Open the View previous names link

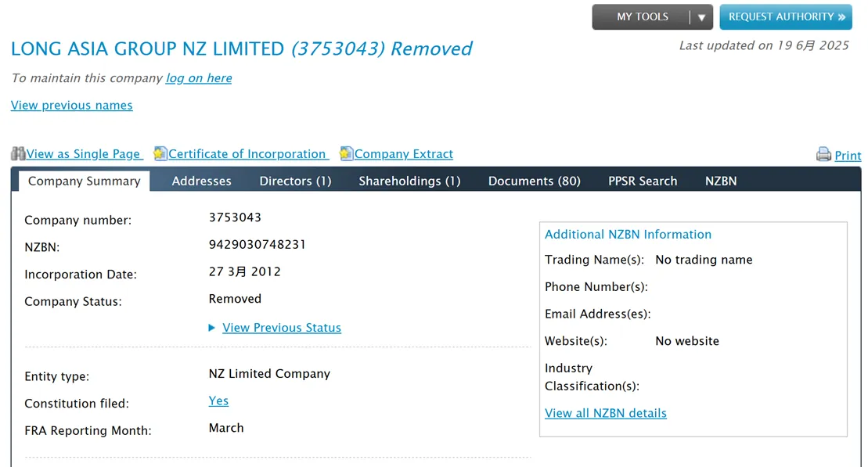(72, 105)
